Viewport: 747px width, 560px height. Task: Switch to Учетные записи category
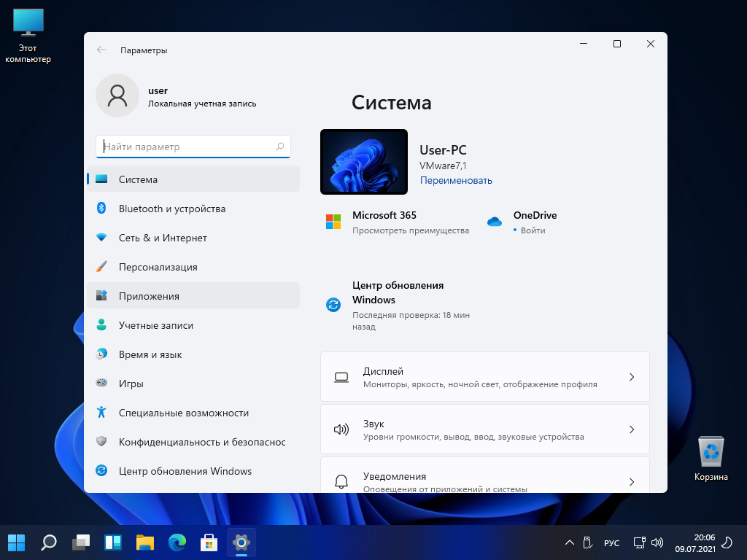coord(156,325)
